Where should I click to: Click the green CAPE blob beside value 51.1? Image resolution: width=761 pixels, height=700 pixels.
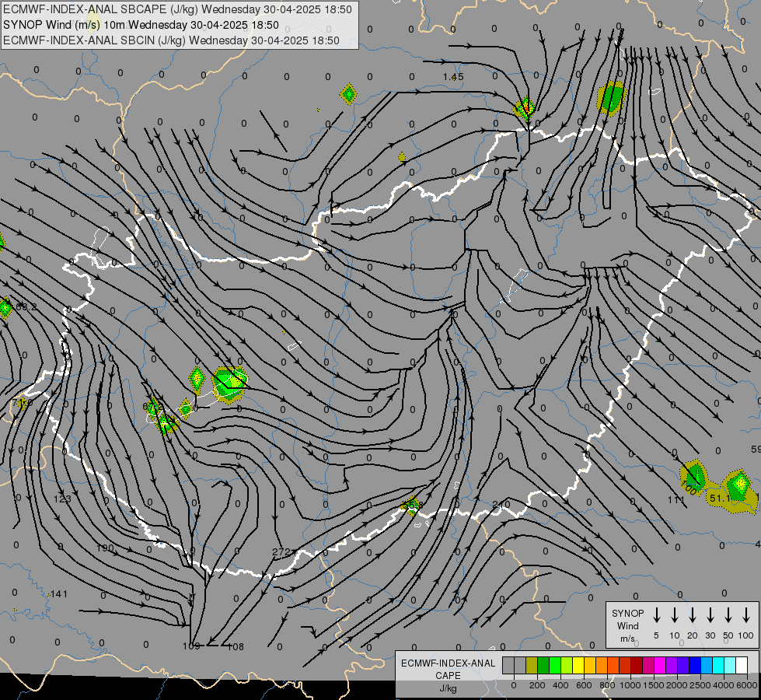[x=740, y=487]
